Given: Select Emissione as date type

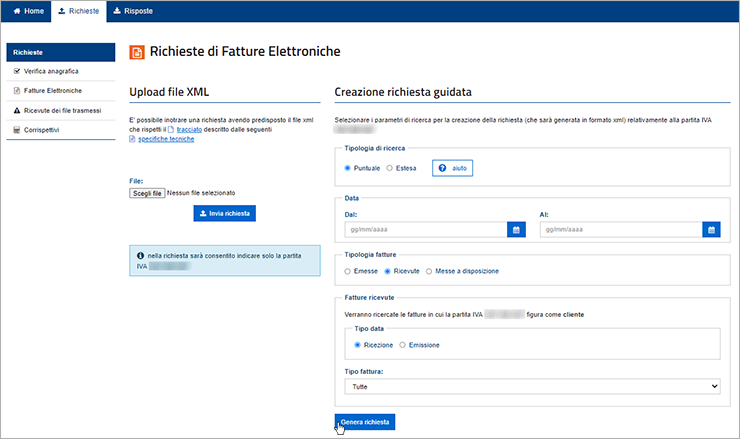Looking at the screenshot, I should point(402,345).
